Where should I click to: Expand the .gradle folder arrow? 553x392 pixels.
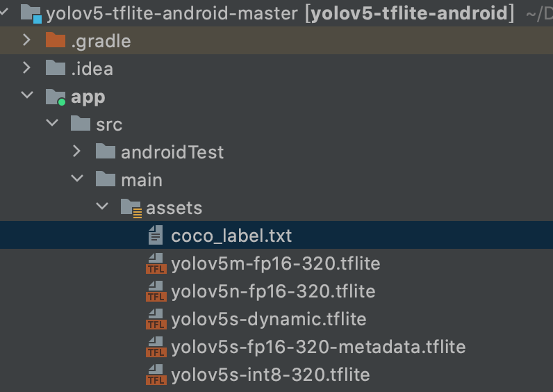click(26, 40)
